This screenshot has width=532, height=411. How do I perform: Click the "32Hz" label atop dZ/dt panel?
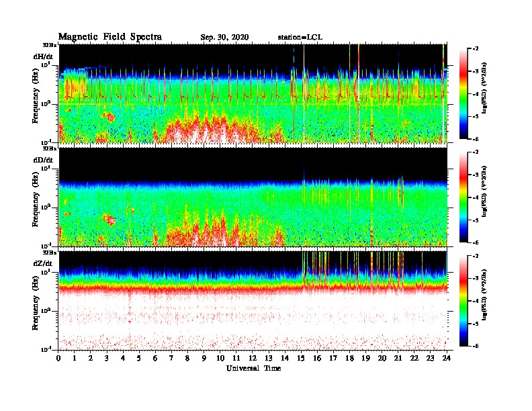pos(50,252)
